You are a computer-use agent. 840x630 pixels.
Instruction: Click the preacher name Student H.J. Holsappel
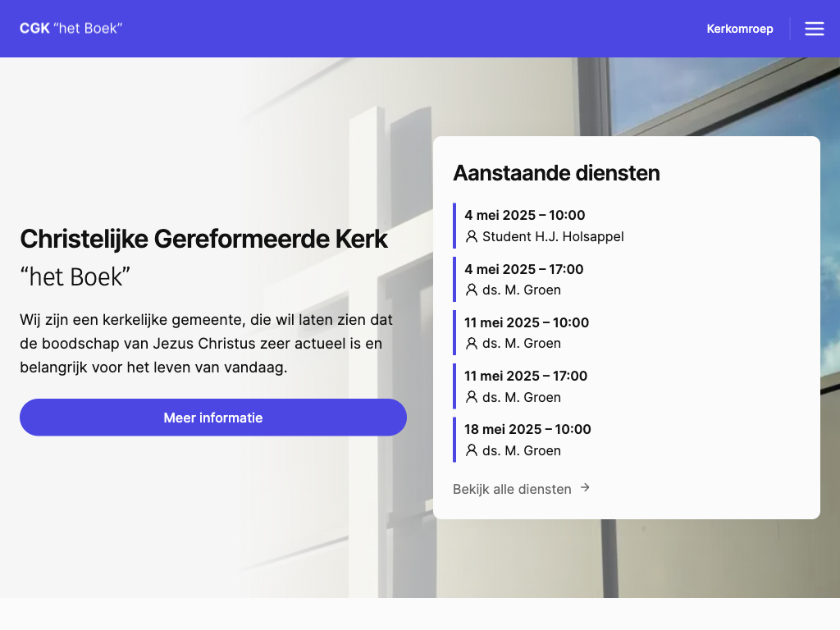(x=553, y=237)
